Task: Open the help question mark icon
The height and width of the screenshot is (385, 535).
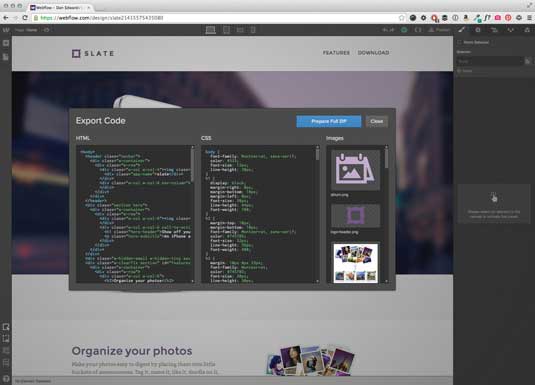Action: (x=6, y=378)
